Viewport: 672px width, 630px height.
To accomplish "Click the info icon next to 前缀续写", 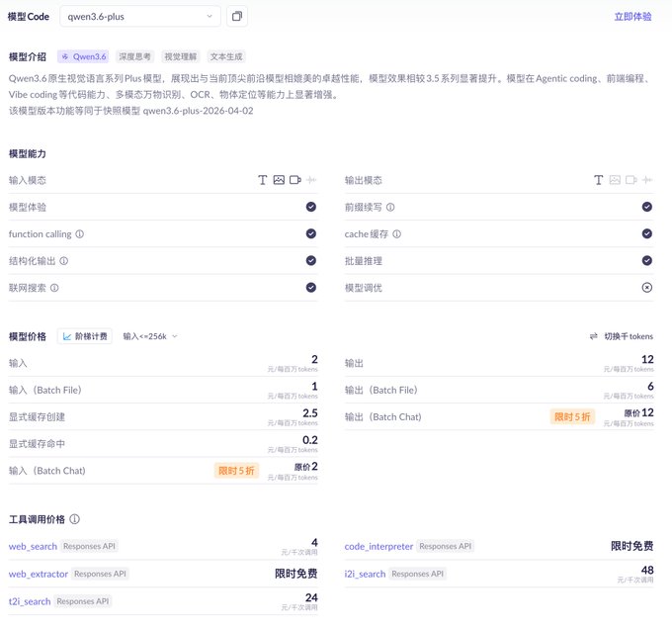I will point(390,208).
